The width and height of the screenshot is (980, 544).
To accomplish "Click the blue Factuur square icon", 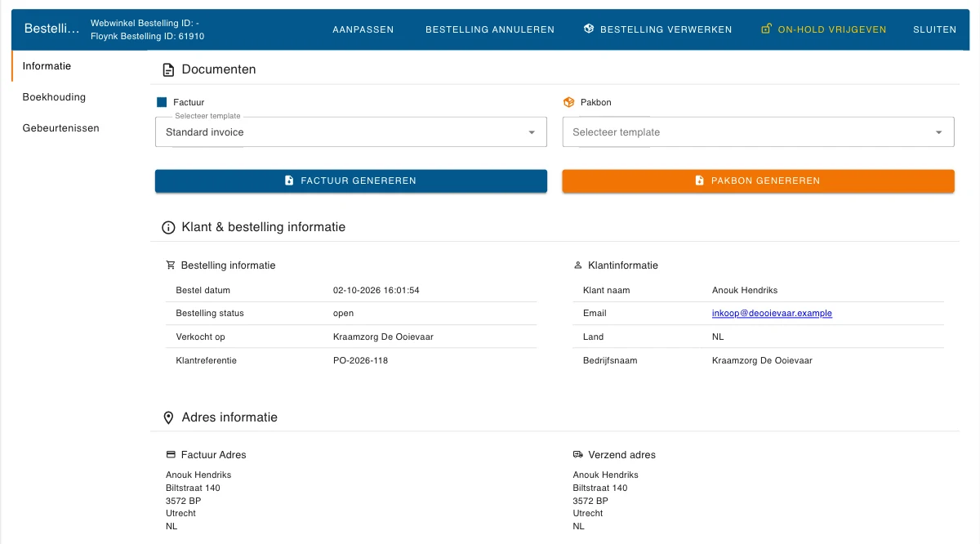I will point(162,102).
